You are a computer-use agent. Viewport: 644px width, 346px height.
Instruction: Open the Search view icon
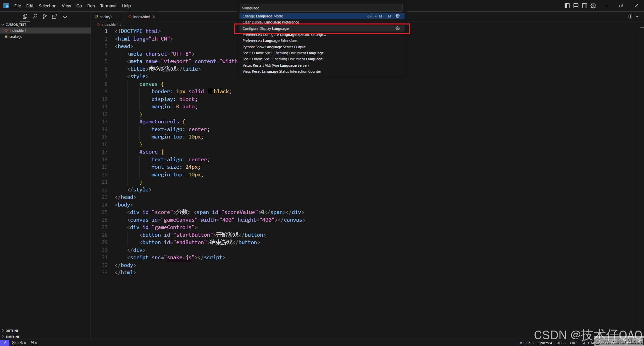(35, 16)
